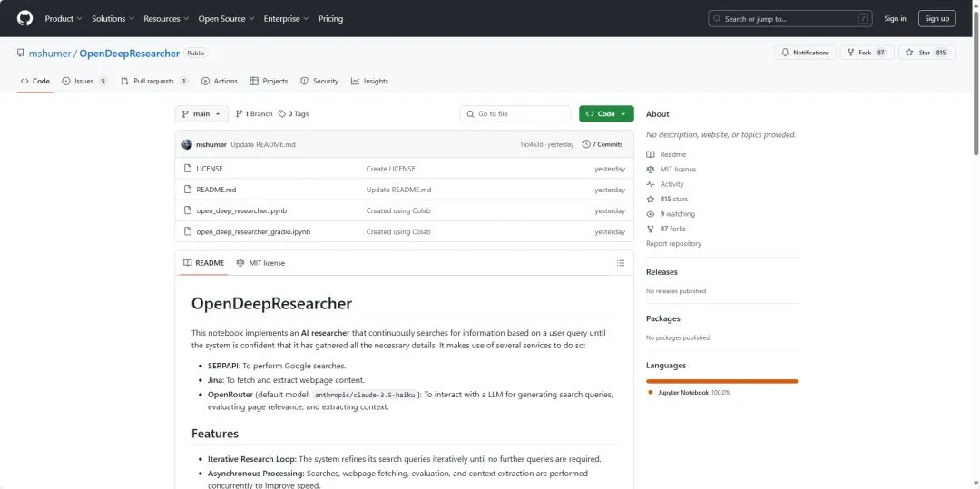Open the Activity link in About

pyautogui.click(x=671, y=184)
